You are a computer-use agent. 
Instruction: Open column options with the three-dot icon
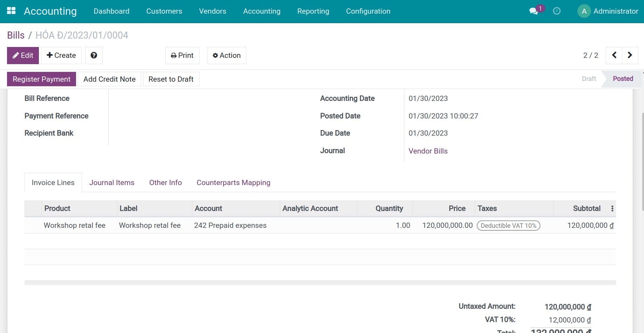612,208
